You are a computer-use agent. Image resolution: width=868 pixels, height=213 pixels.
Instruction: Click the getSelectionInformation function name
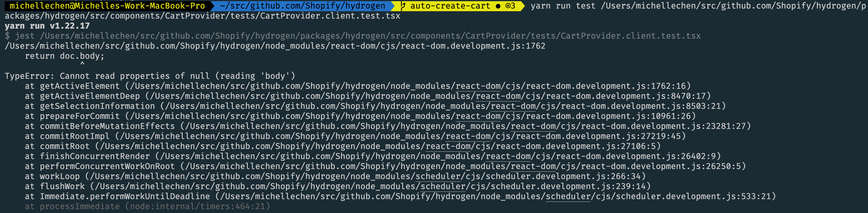point(98,106)
